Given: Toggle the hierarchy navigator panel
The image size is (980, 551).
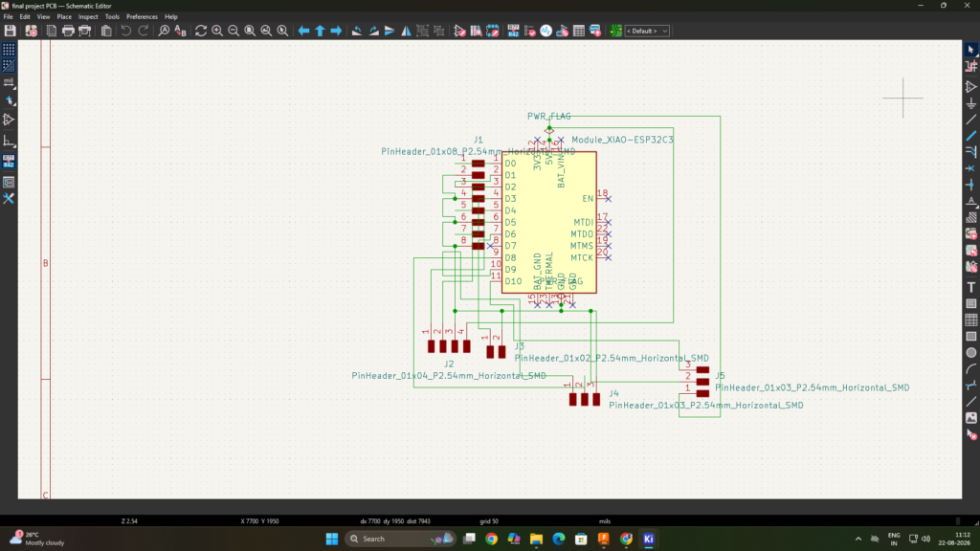Looking at the screenshot, I should [9, 183].
